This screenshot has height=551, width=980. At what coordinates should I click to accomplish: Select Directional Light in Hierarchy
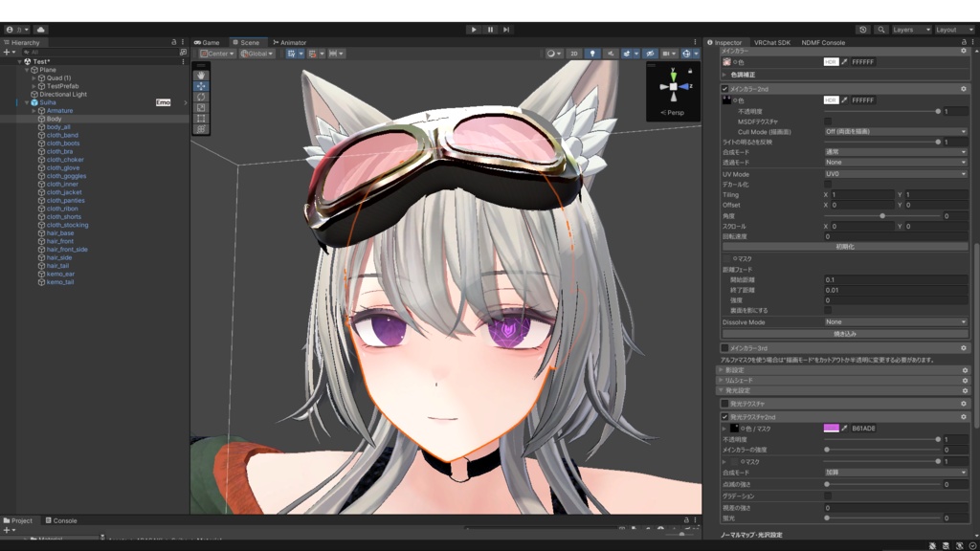point(63,95)
